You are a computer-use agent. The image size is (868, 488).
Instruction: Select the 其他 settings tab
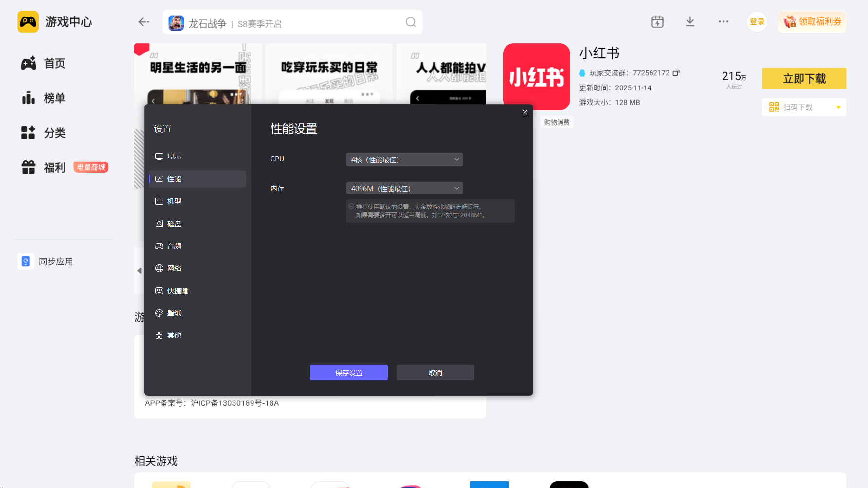pos(198,335)
